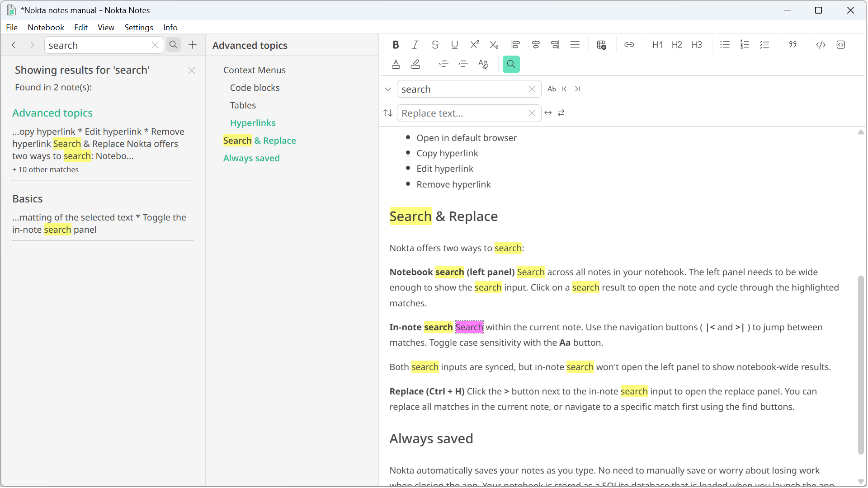The image size is (868, 488).
Task: Insert a code block
Action: pos(841,44)
